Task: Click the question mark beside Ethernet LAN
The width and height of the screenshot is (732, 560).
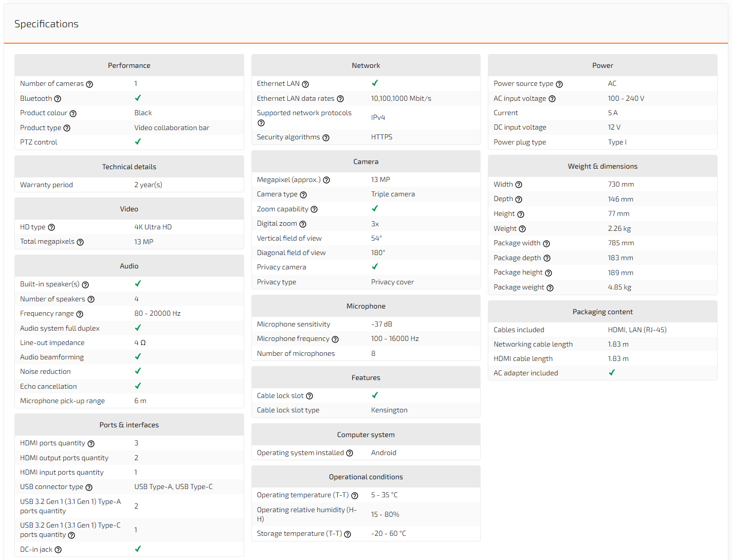Action: click(x=305, y=84)
